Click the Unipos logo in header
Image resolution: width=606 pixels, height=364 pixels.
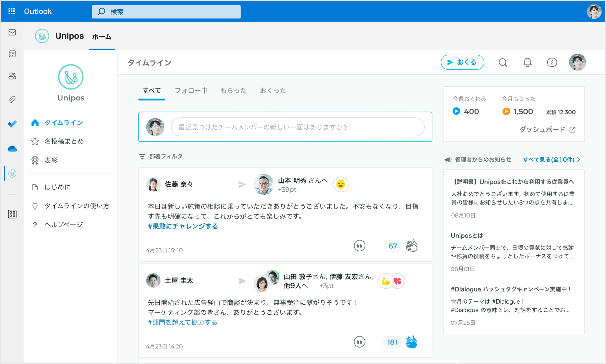coord(42,36)
